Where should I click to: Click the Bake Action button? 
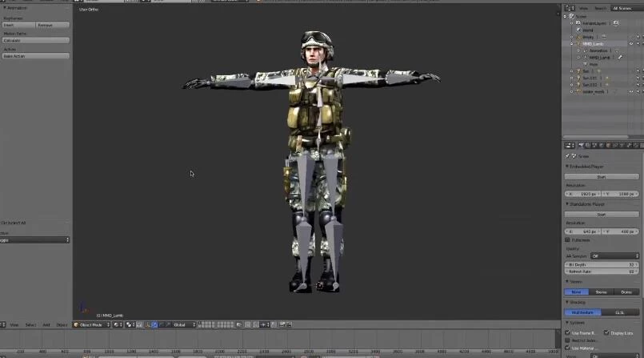[35, 56]
